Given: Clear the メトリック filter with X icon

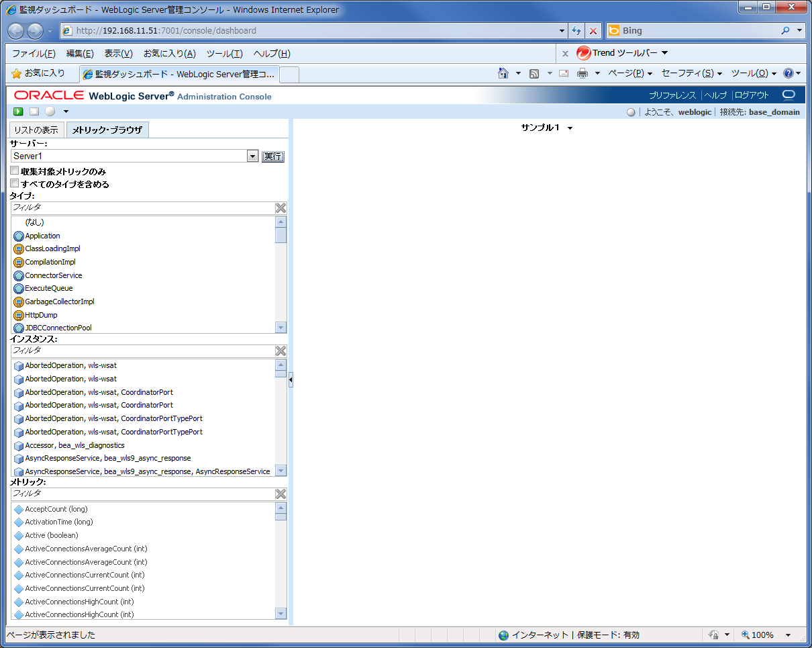Looking at the screenshot, I should [x=281, y=494].
